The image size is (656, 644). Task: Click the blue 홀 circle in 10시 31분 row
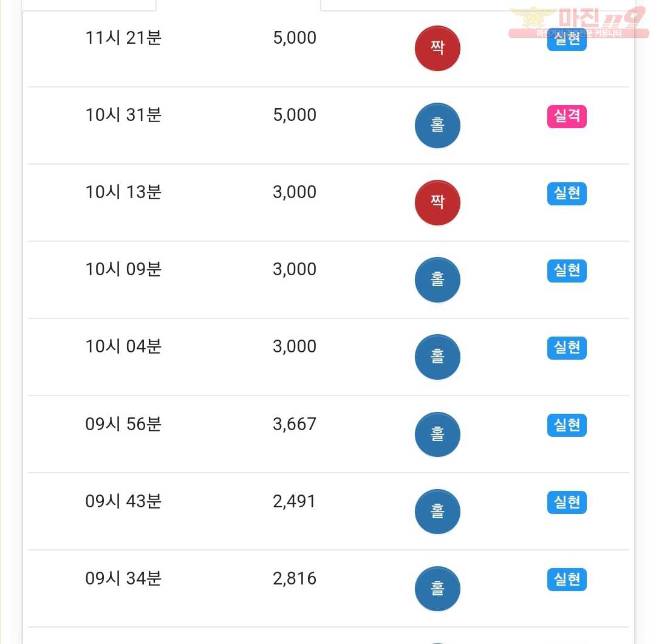pos(437,125)
